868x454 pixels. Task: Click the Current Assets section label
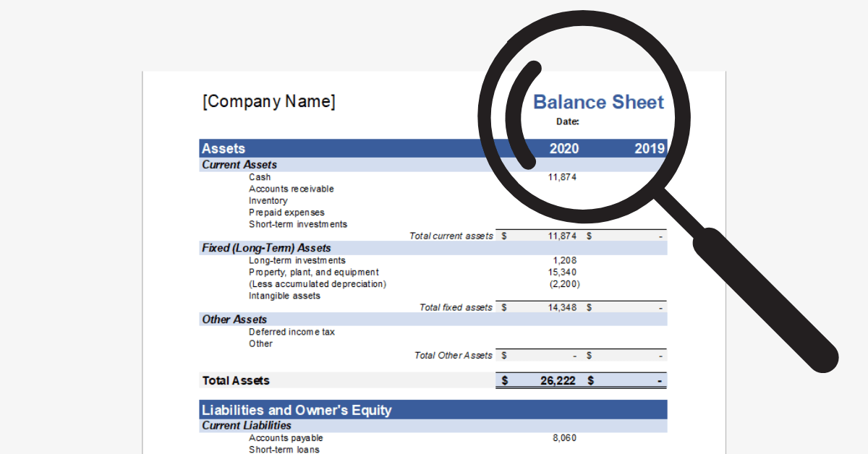239,164
